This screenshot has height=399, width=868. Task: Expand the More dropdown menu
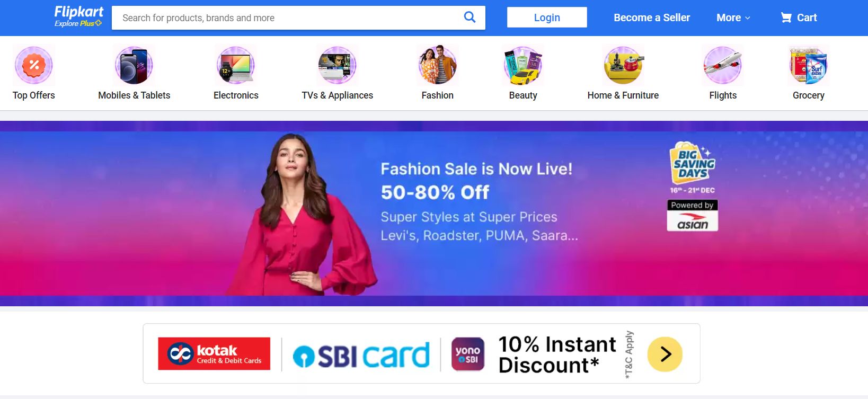tap(733, 17)
